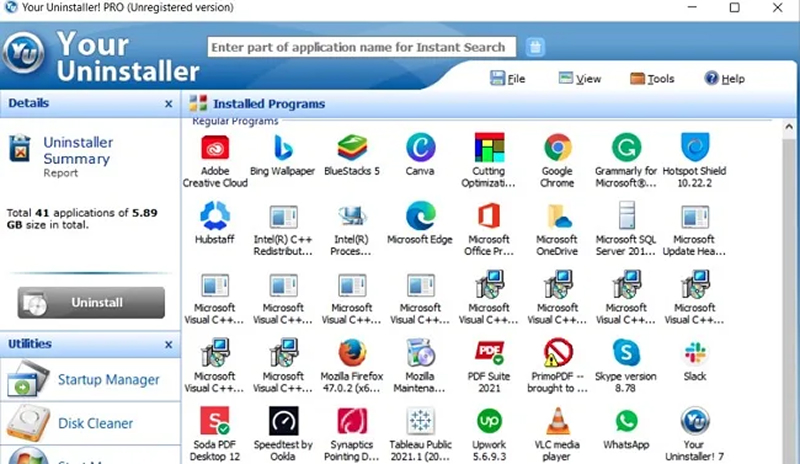800x464 pixels.
Task: Select Tableau Public 2021.1 icon
Action: click(420, 421)
